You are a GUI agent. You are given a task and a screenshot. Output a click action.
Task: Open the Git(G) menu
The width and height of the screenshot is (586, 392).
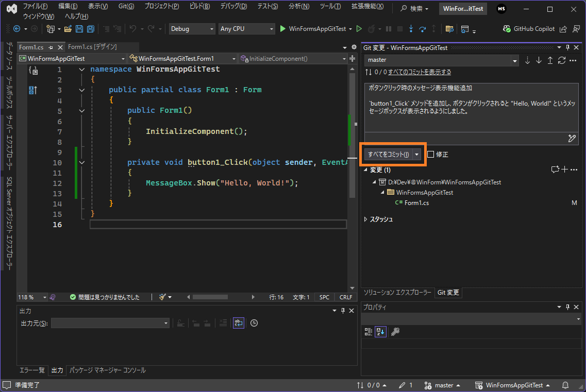126,6
